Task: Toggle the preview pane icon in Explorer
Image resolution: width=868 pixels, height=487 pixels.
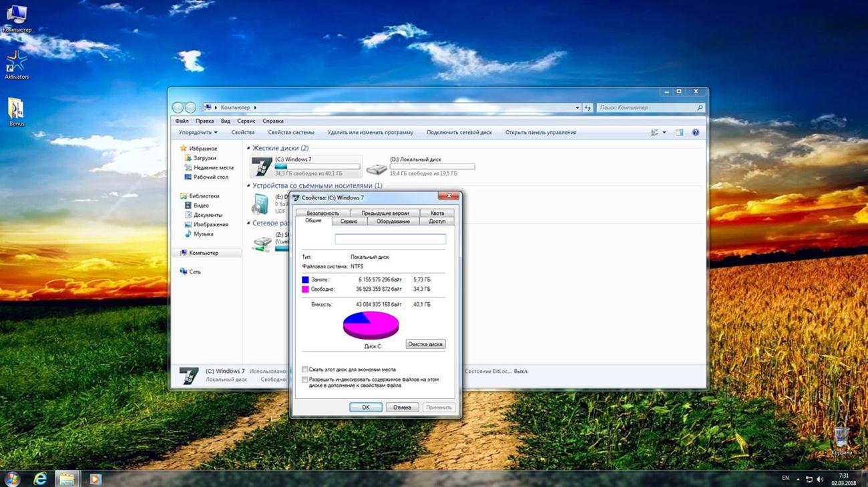Action: click(679, 133)
